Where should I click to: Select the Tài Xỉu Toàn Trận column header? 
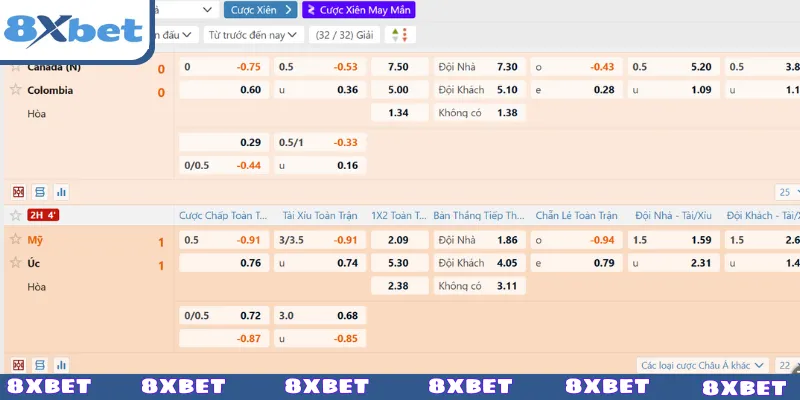pos(319,215)
